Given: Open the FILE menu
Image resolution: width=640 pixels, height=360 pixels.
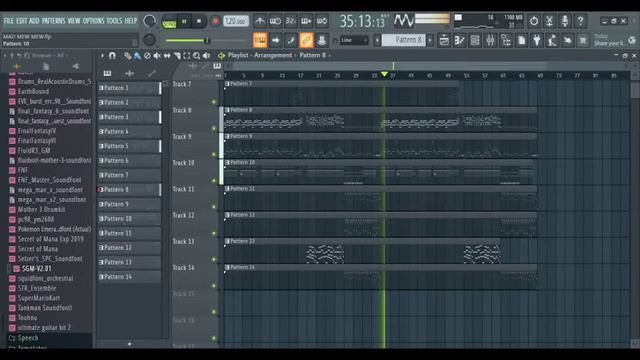Looking at the screenshot, I should 9,21.
